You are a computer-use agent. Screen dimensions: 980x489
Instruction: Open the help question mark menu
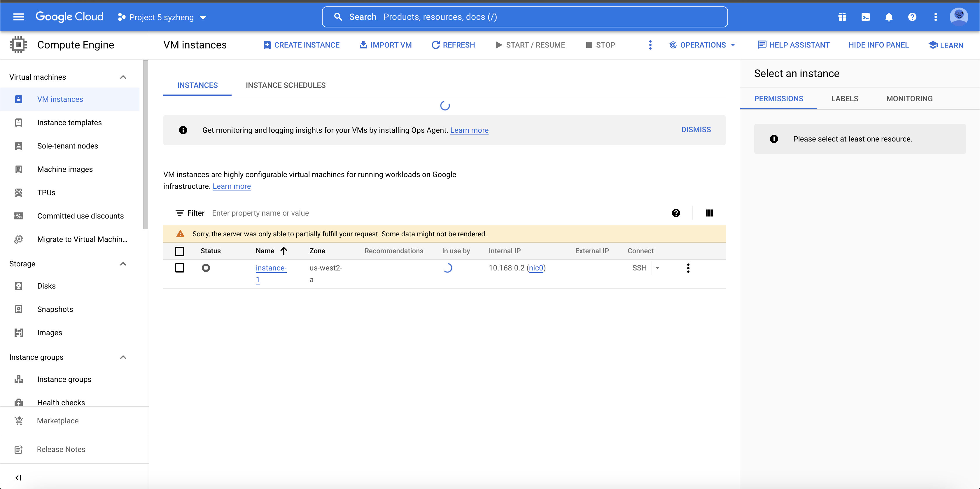tap(912, 17)
